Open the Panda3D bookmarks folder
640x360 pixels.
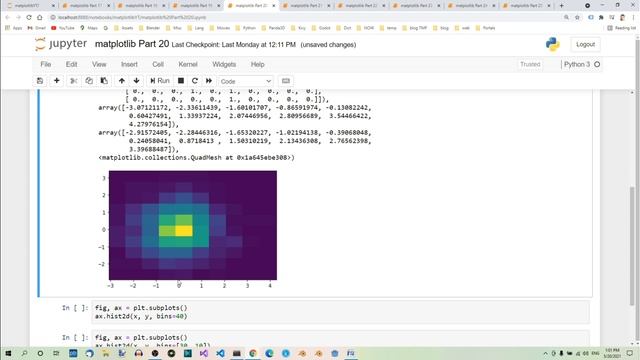tap(272, 28)
